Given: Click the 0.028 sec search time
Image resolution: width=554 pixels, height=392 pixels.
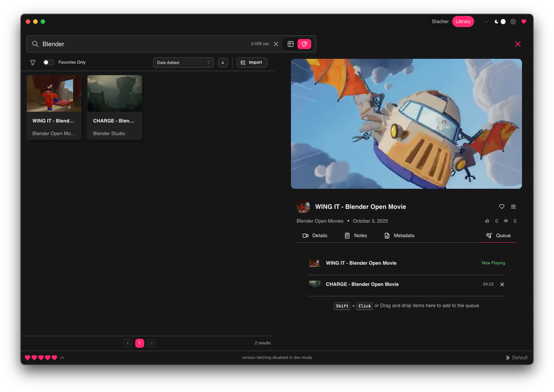Looking at the screenshot, I should pos(260,44).
